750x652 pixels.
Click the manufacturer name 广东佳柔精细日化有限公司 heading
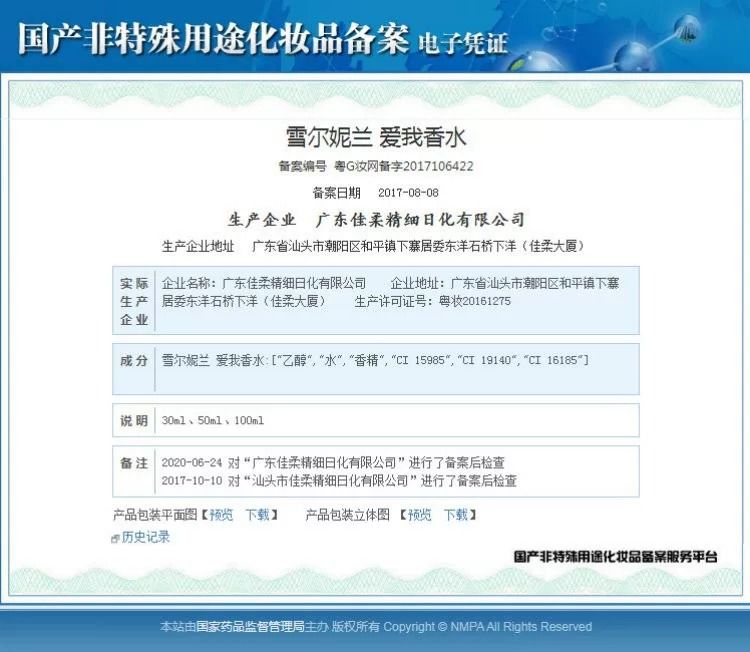[x=420, y=219]
